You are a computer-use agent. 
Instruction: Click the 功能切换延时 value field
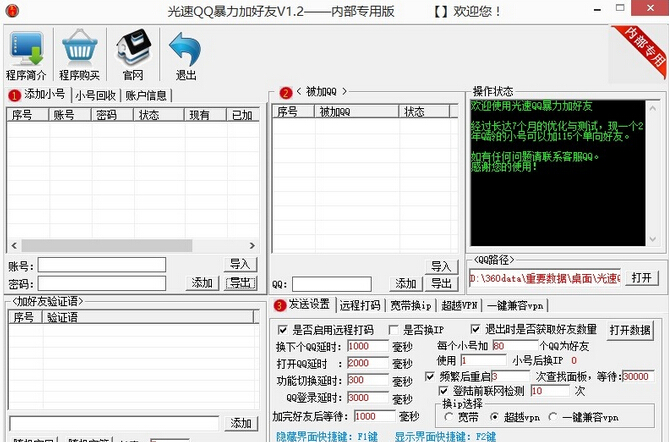pos(368,380)
